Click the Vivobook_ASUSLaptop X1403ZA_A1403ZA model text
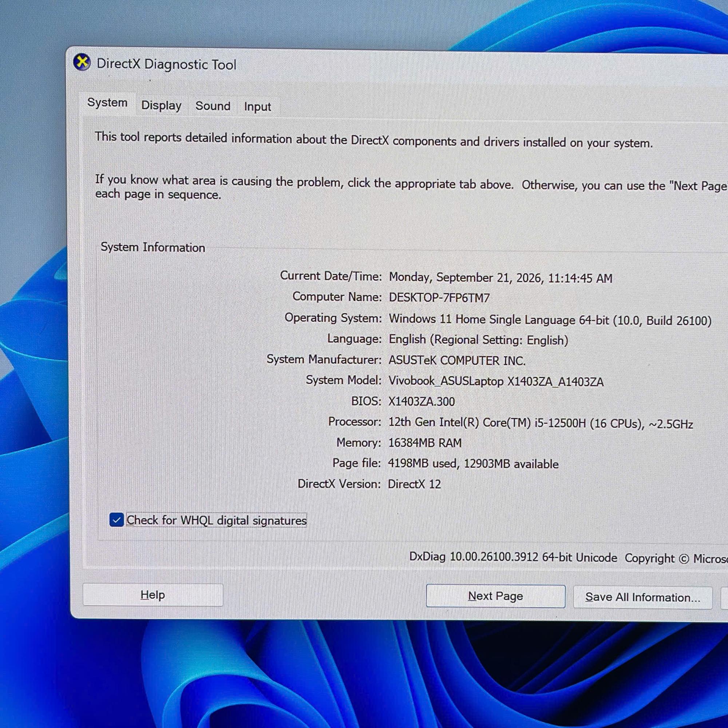 point(496,381)
